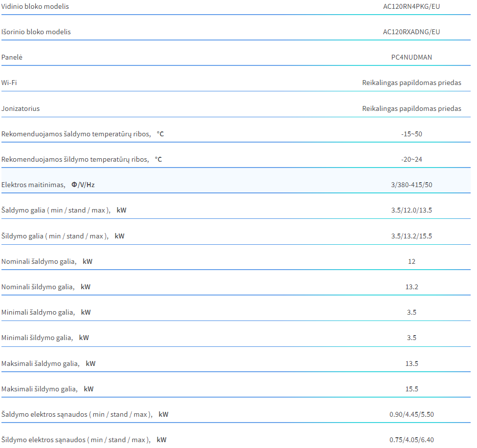Click the °C unit in the šaldymo temperatūrų row
Viewport: 477px width, 448px height.
coord(160,134)
